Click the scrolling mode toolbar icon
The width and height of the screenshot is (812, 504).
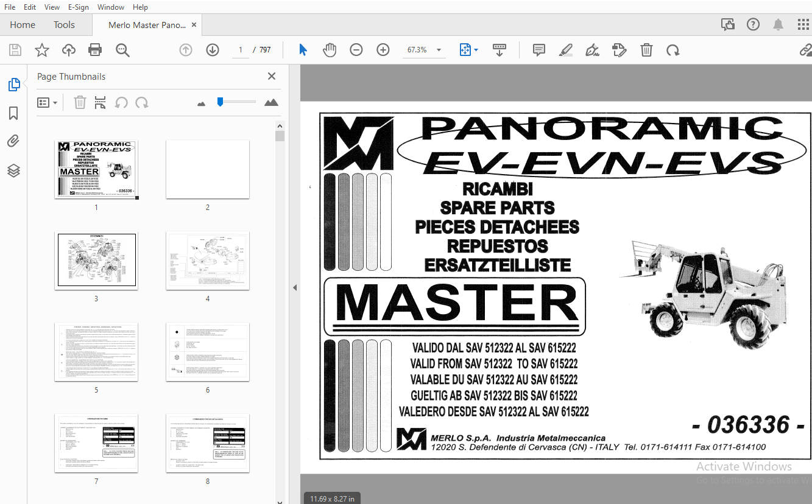click(500, 50)
